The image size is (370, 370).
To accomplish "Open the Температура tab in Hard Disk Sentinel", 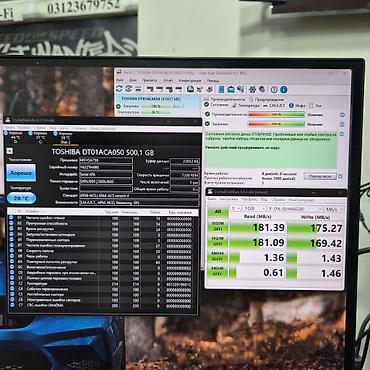I will coord(246,105).
